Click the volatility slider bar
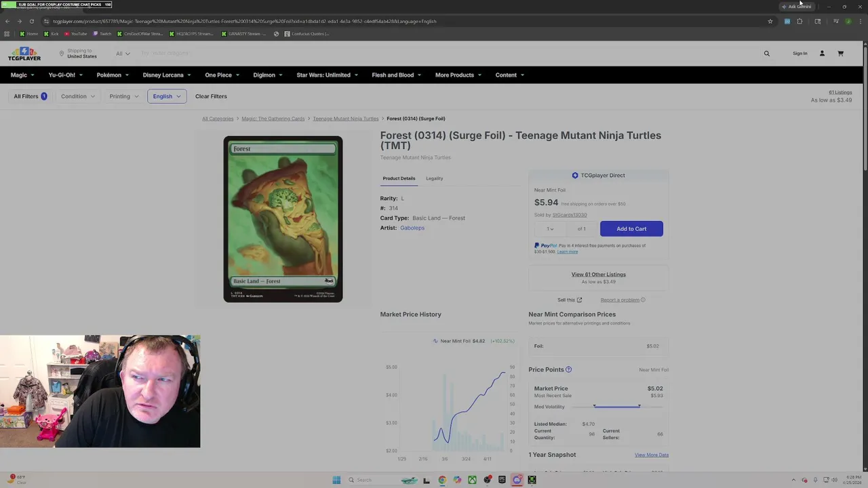 616,407
